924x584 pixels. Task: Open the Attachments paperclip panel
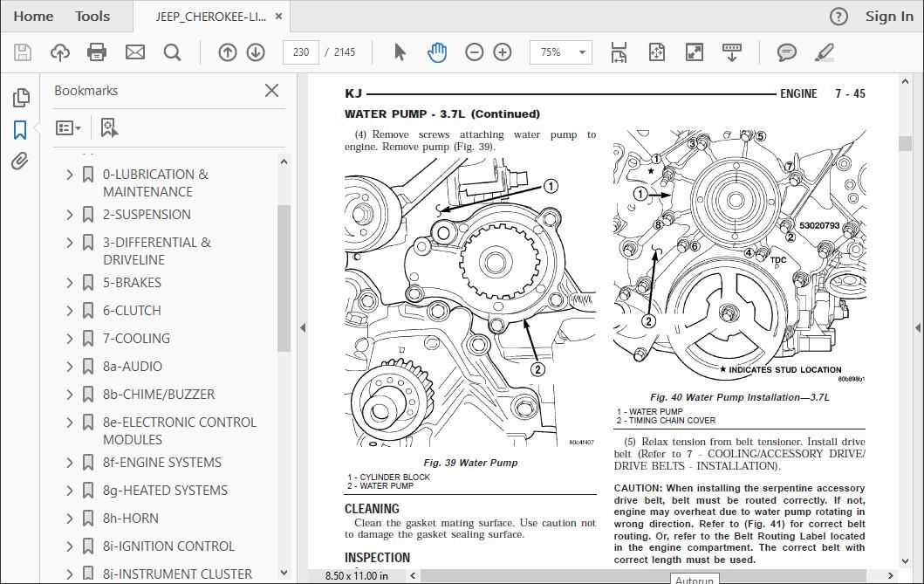point(20,161)
